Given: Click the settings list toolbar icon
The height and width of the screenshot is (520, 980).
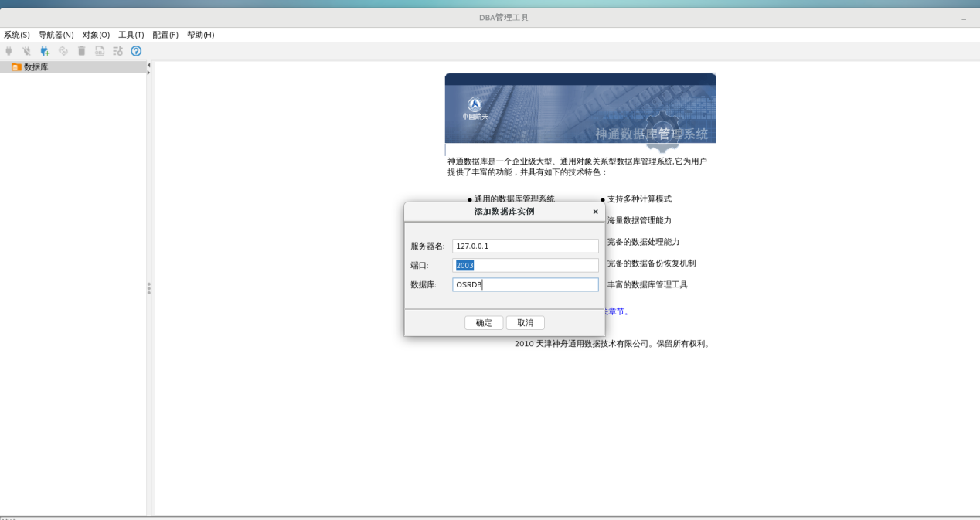Looking at the screenshot, I should point(117,51).
